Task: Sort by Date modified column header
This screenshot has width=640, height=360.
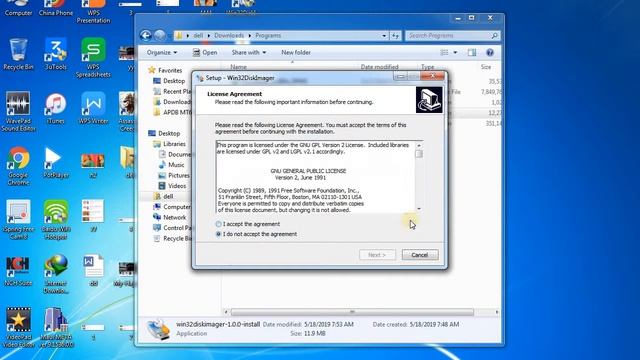Action: pos(379,67)
